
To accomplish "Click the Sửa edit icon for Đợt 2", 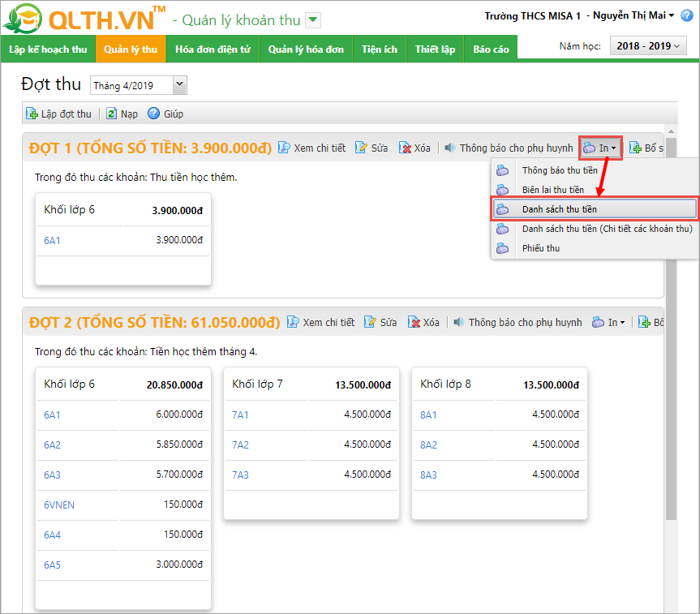I will pyautogui.click(x=370, y=321).
